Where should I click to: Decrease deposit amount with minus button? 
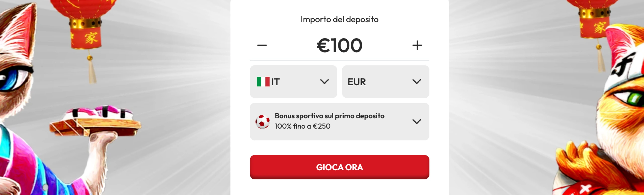coord(262,46)
